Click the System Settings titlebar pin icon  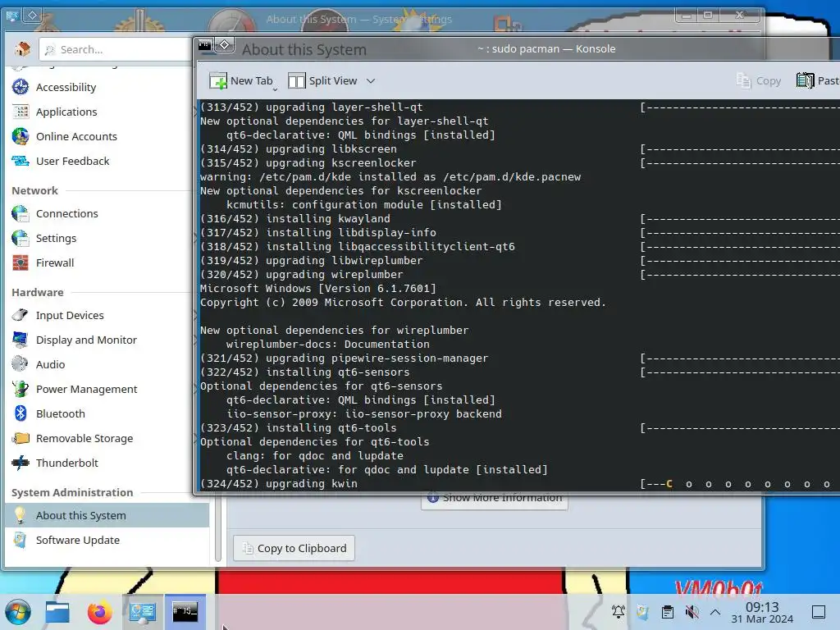(x=32, y=16)
